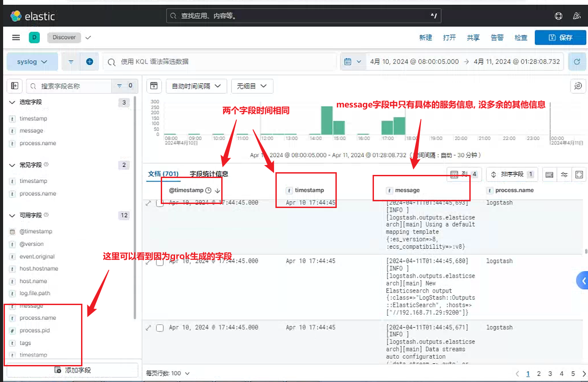This screenshot has height=382, width=588.
Task: Open the grid display options
Action: [564, 174]
